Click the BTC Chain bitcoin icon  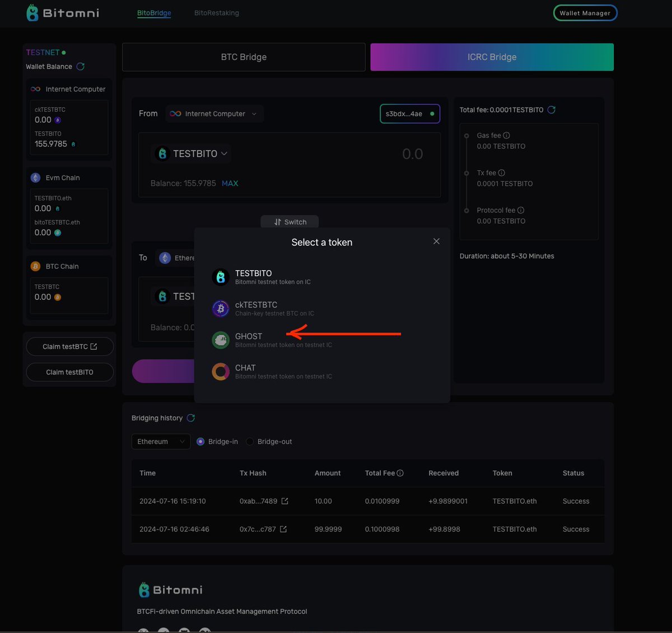point(35,266)
